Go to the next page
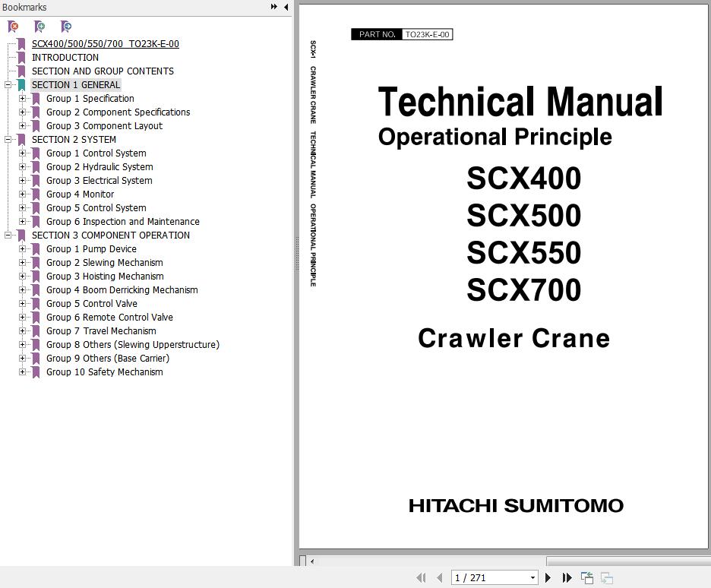This screenshot has width=711, height=588. click(x=548, y=578)
